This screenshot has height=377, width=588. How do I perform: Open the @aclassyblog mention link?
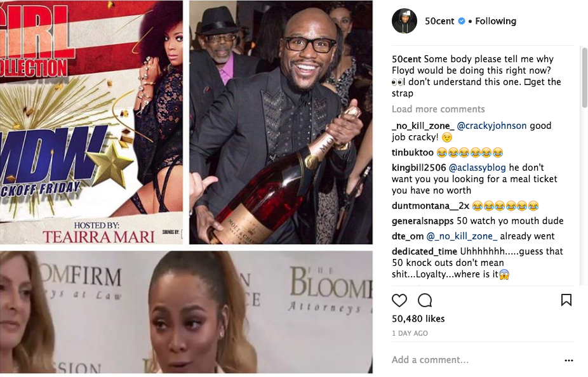[x=477, y=168]
